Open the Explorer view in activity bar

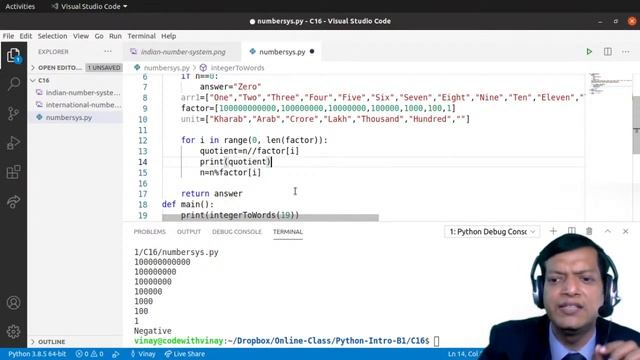coord(13,55)
